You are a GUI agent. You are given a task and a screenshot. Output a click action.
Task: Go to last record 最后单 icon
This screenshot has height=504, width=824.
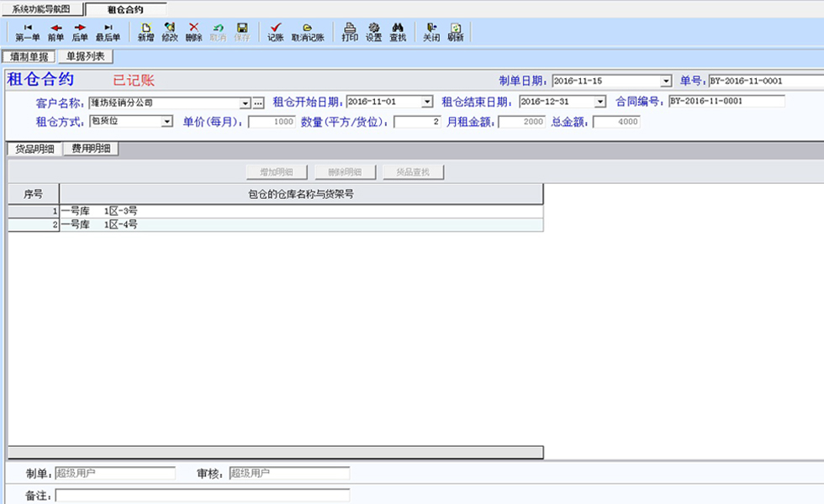click(108, 32)
